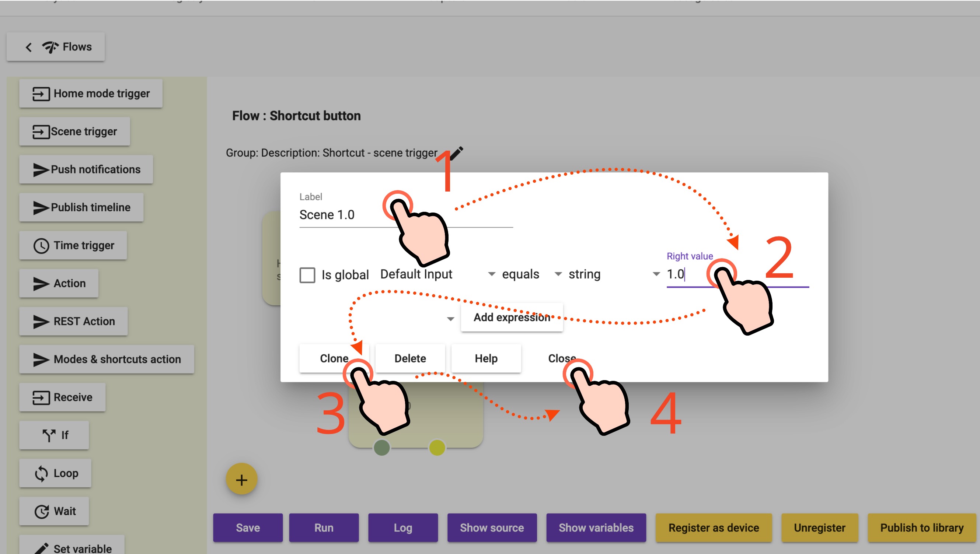
Task: Add a Scene trigger node
Action: click(x=74, y=132)
